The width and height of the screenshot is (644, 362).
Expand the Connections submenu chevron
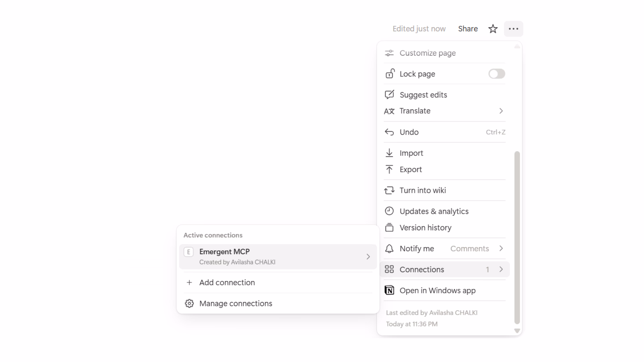click(501, 269)
